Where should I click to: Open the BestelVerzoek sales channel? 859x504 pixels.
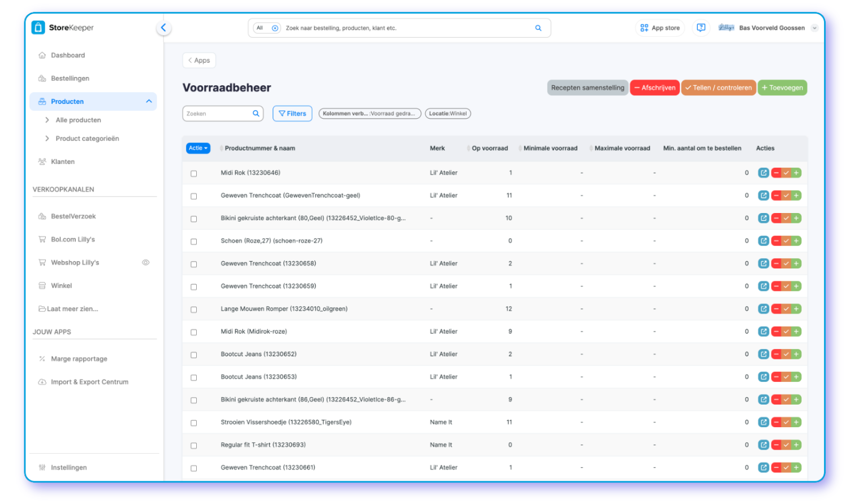74,216
